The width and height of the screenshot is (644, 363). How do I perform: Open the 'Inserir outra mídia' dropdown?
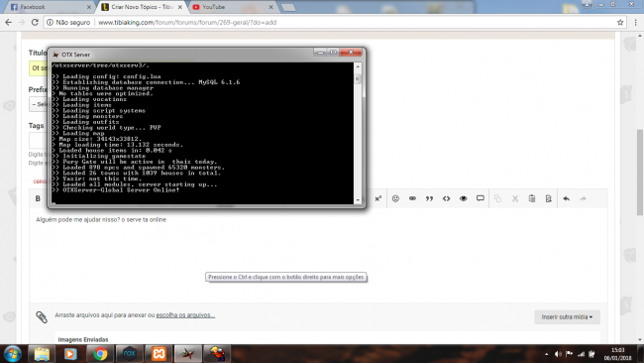567,317
